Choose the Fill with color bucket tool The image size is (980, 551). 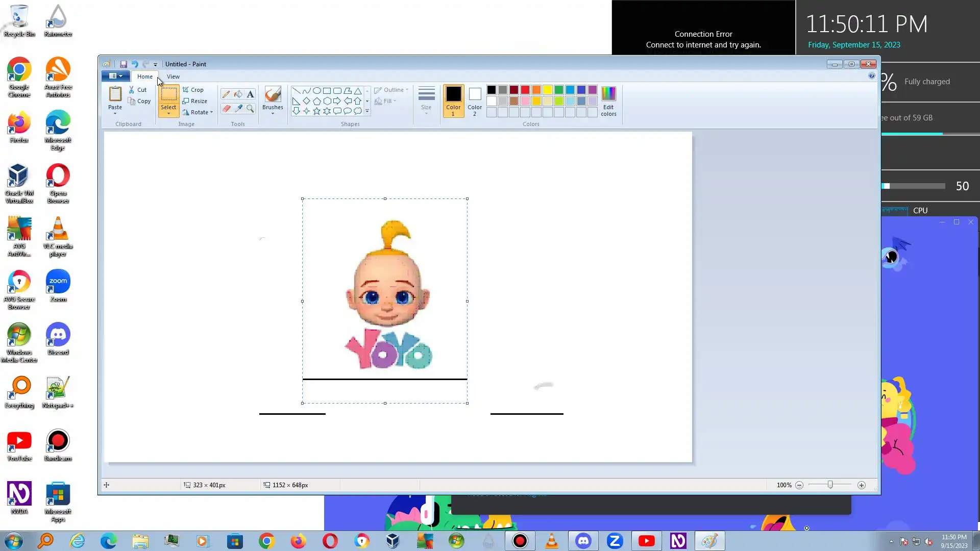pyautogui.click(x=238, y=94)
